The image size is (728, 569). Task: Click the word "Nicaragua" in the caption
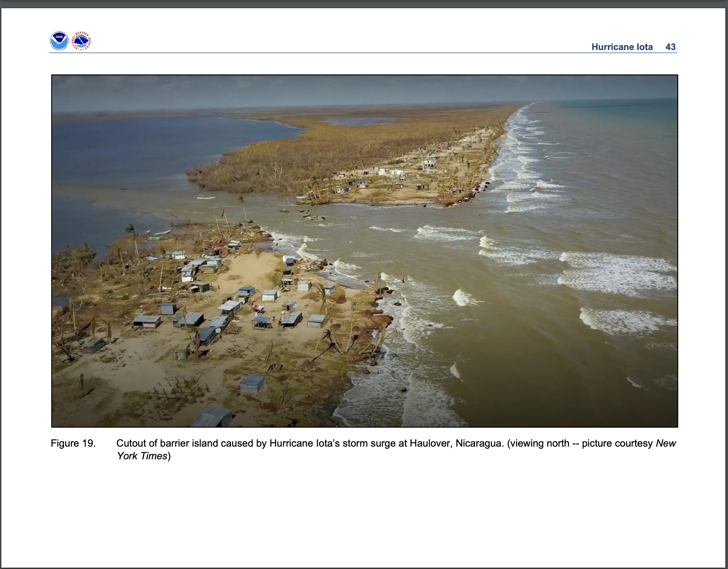pos(478,443)
